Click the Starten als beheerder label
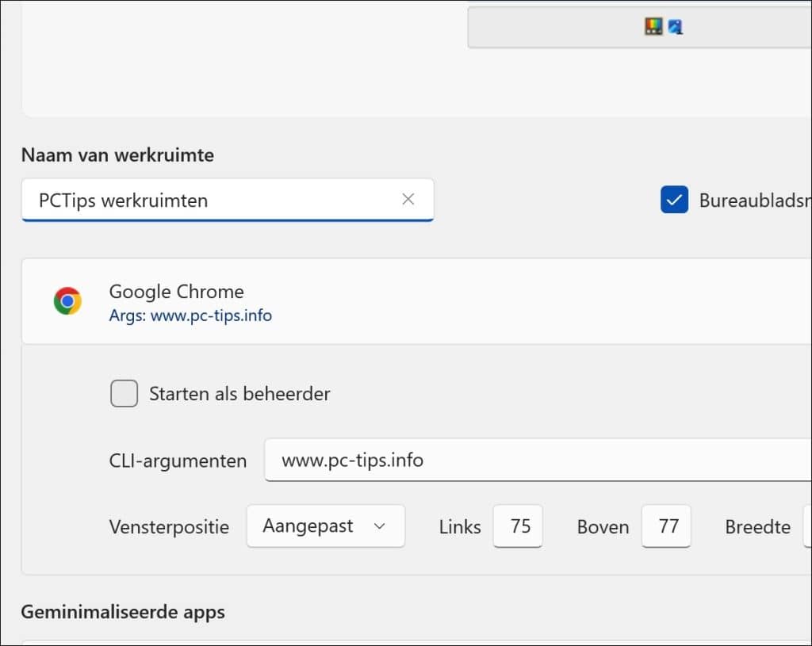The height and width of the screenshot is (646, 812). [x=239, y=394]
